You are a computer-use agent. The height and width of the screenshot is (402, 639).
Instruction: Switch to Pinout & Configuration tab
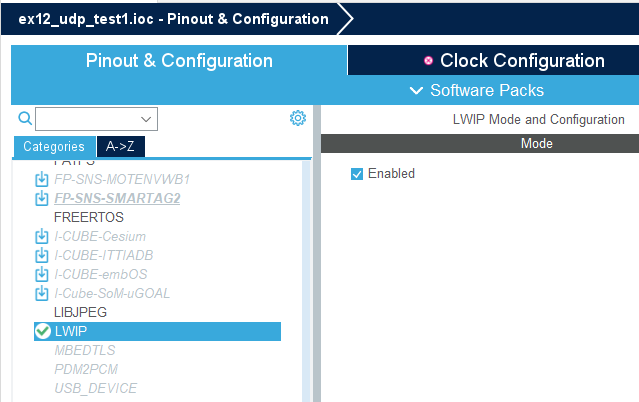(179, 60)
